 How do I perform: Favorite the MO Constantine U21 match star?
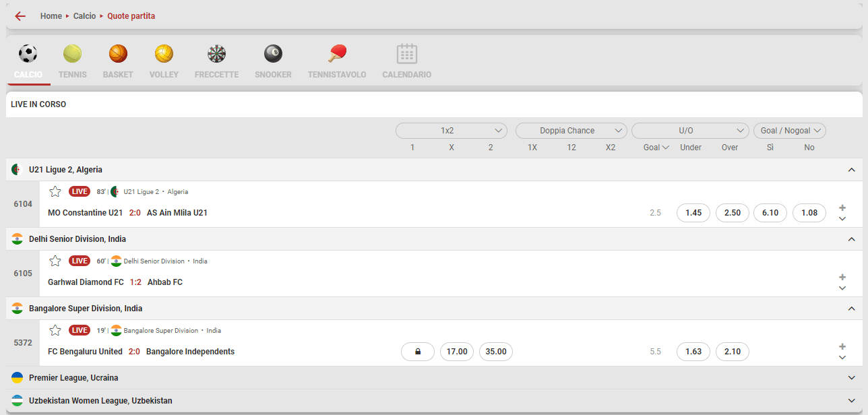(55, 191)
